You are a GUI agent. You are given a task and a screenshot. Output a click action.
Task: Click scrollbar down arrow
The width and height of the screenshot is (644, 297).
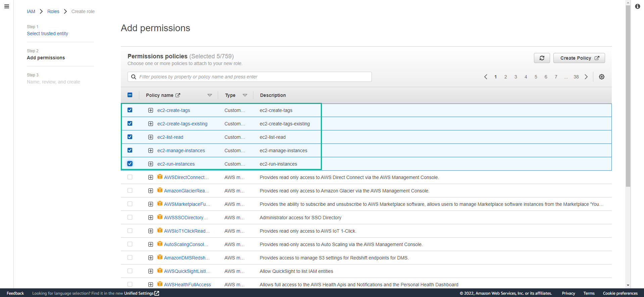(x=628, y=285)
